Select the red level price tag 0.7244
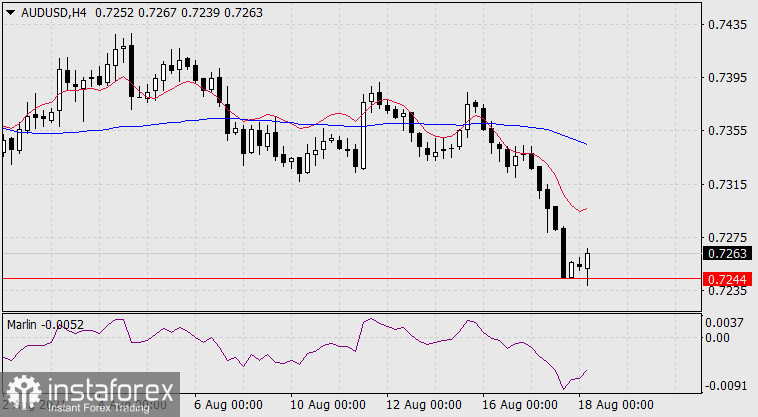Image resolution: width=758 pixels, height=417 pixels. [727, 279]
